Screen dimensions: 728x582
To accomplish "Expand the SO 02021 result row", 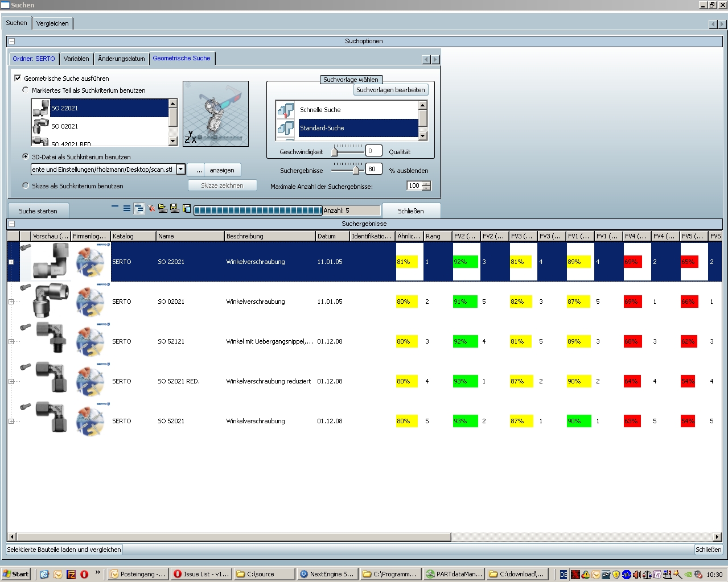I will click(11, 302).
